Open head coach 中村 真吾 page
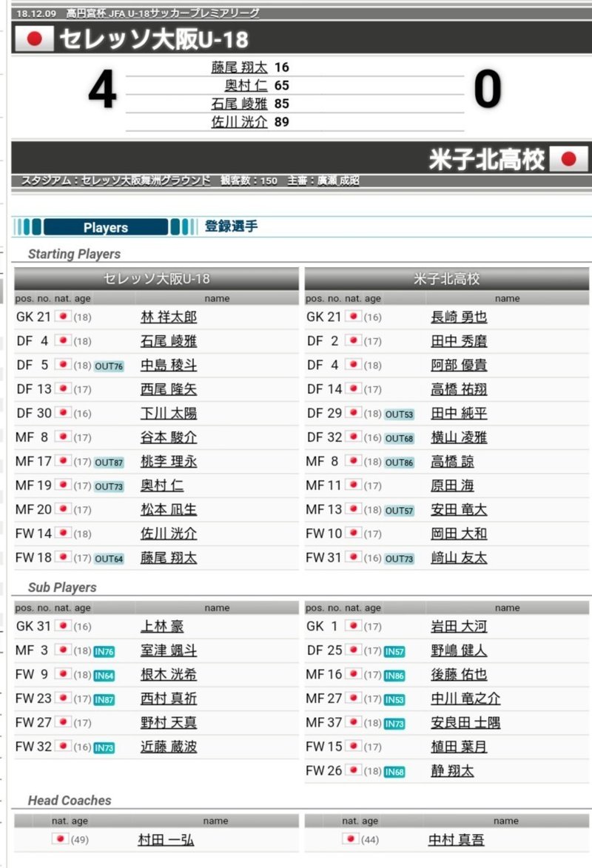The image size is (592, 868). 457,841
